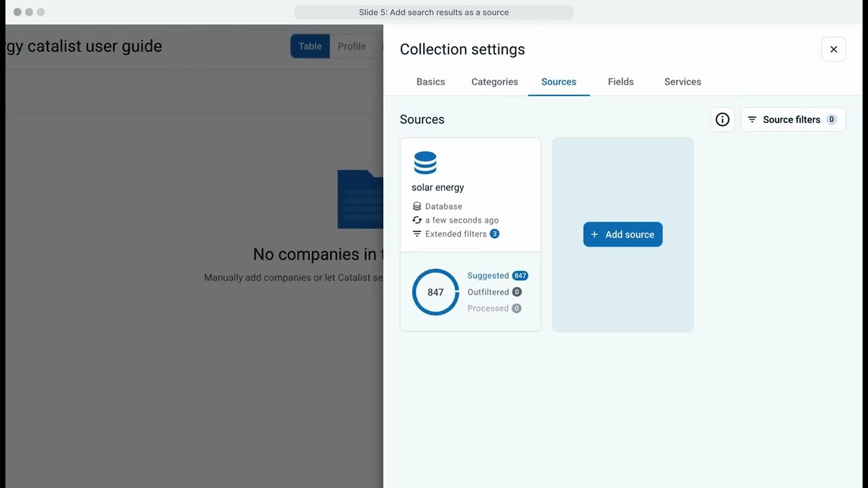This screenshot has width=868, height=488.
Task: Close the Collection settings panel
Action: click(833, 49)
